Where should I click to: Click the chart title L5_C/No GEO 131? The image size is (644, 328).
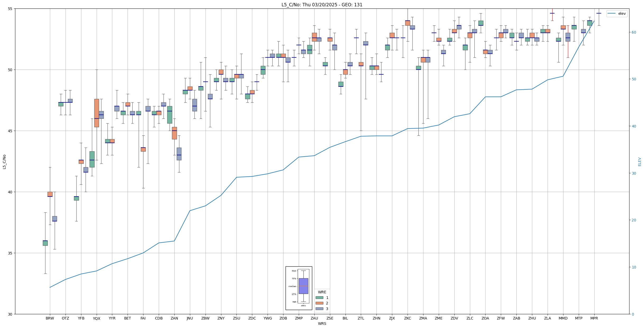pos(322,5)
